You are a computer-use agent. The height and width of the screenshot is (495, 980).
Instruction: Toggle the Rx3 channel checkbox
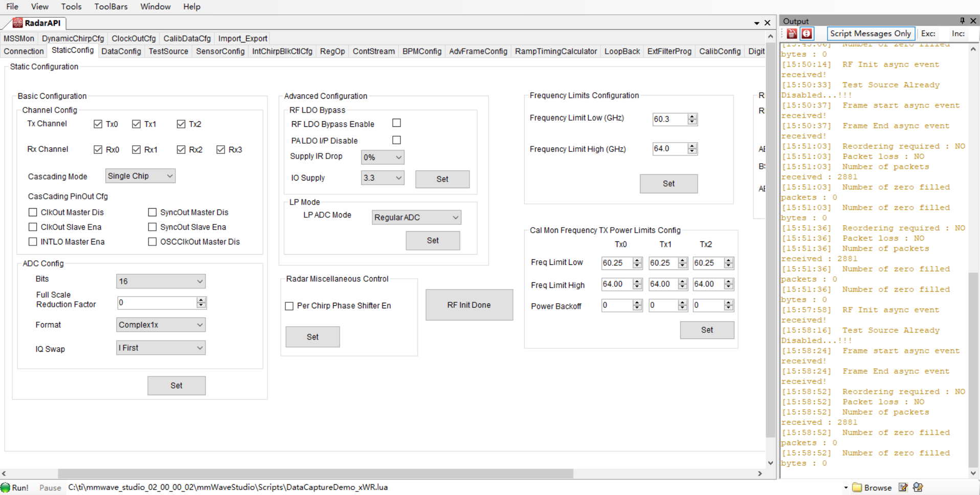221,149
